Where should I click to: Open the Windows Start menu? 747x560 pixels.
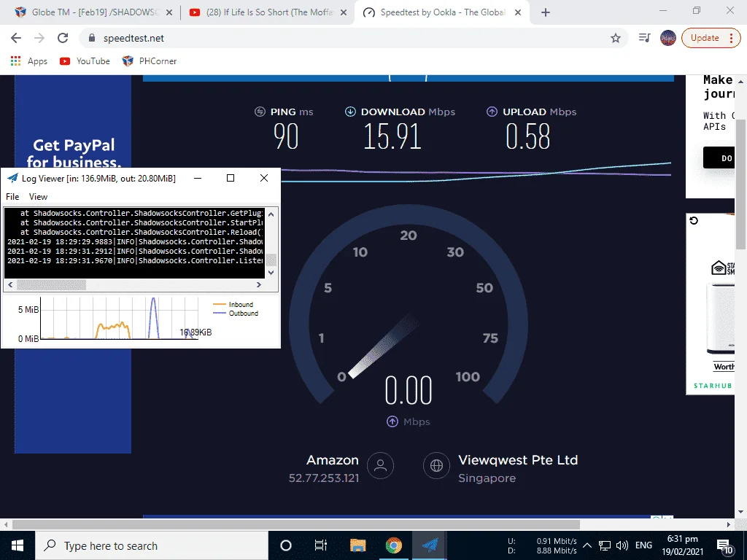click(18, 545)
